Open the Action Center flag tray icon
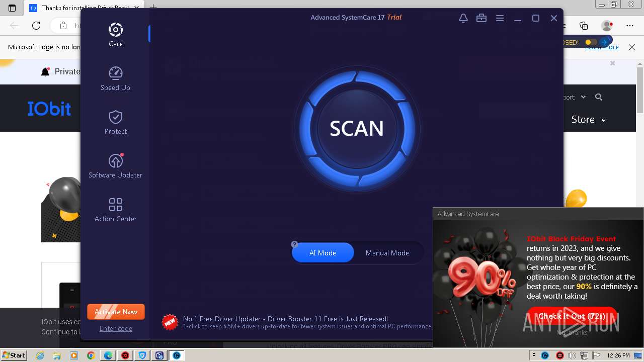Screen dimensions: 644x362 (x=597, y=355)
